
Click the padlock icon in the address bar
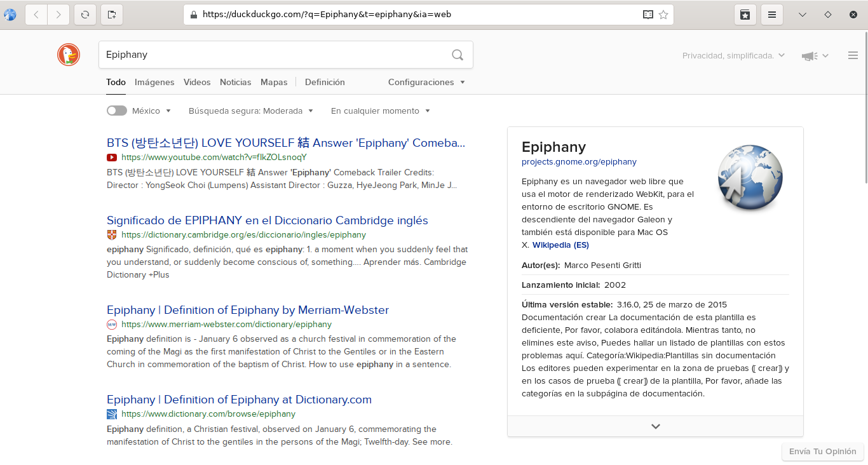pos(193,14)
